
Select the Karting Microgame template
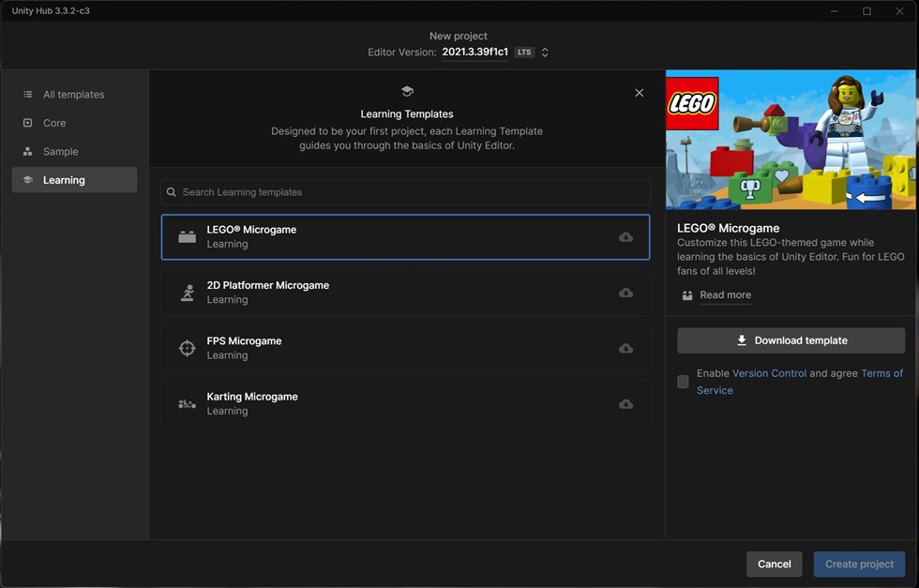(x=405, y=404)
